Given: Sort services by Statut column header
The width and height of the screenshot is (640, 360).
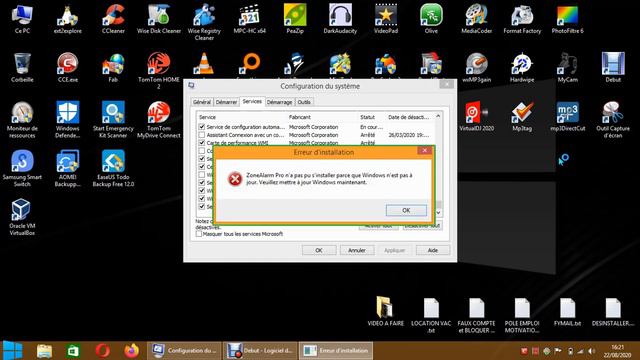Looking at the screenshot, I should [372, 117].
